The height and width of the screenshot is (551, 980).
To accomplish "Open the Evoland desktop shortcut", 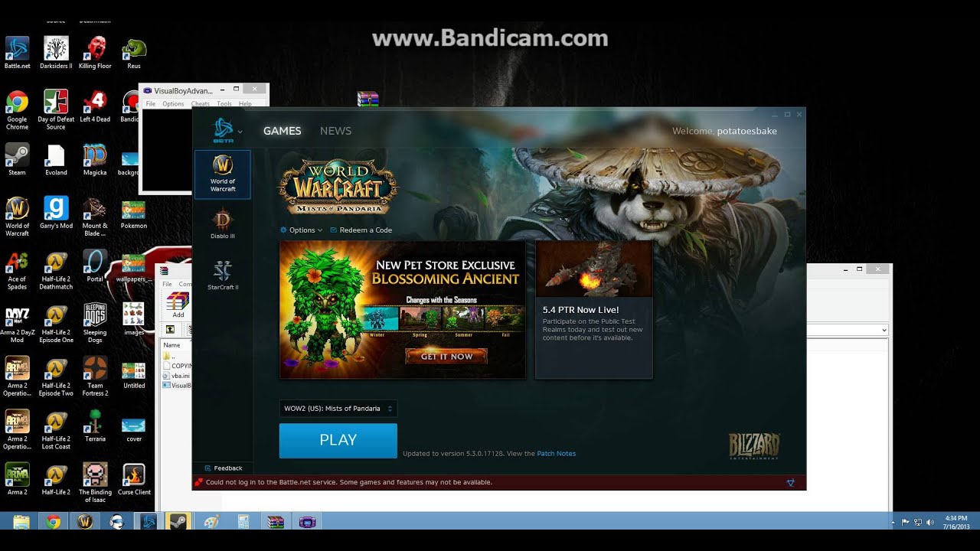I will coord(56,159).
